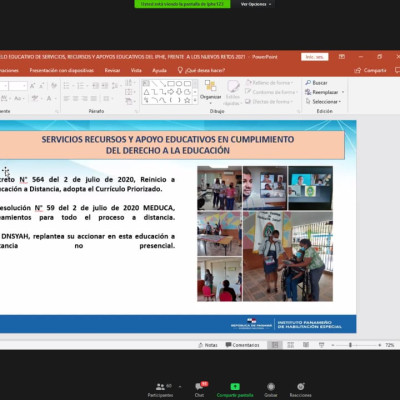Open the Reacciones icon
400x400 pixels.
tap(301, 387)
